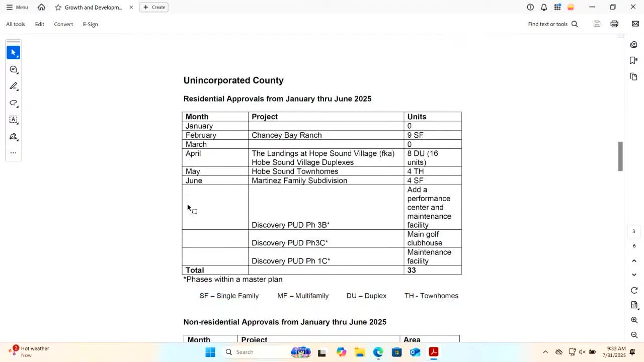Screen dimensions: 644x362
Task: Click the Main golf clubhouse text
Action: click(x=425, y=239)
